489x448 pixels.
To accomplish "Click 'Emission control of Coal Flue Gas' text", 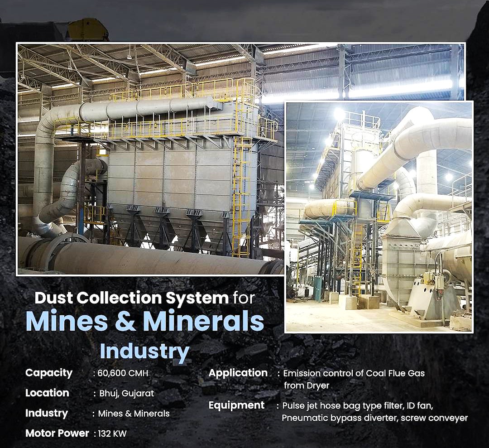I will [x=354, y=373].
